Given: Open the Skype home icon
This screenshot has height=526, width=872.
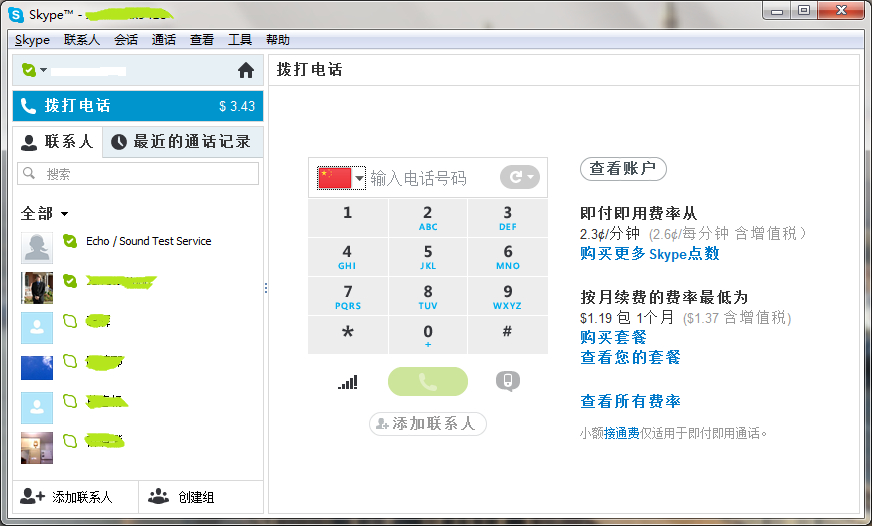Looking at the screenshot, I should click(x=246, y=71).
